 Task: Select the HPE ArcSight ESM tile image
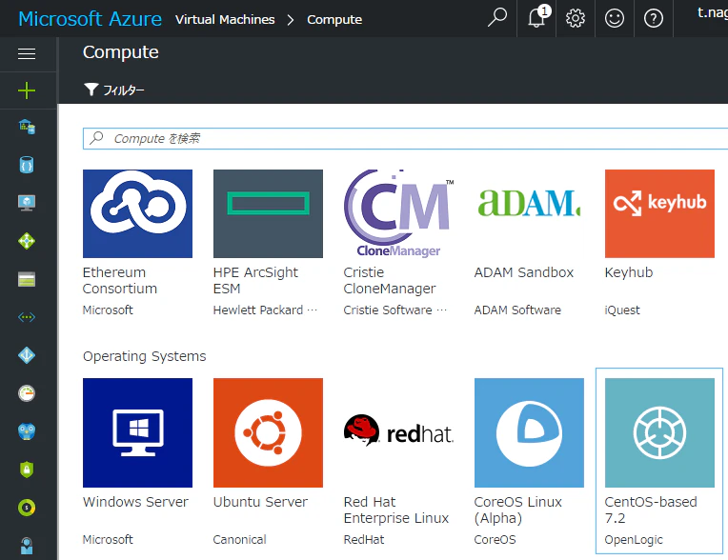click(x=268, y=213)
